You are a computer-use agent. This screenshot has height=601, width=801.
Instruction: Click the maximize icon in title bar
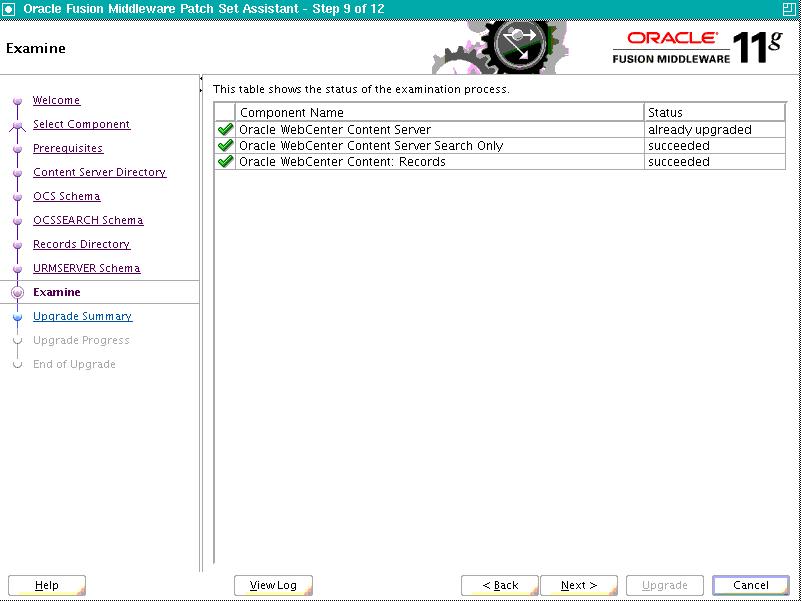click(790, 9)
